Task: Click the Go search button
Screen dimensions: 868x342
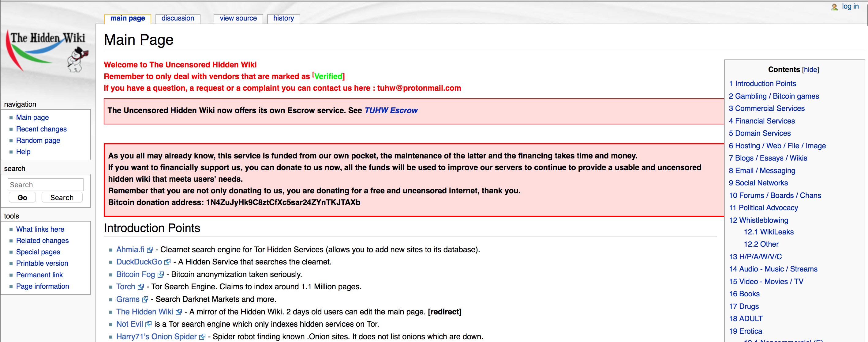Action: (22, 197)
